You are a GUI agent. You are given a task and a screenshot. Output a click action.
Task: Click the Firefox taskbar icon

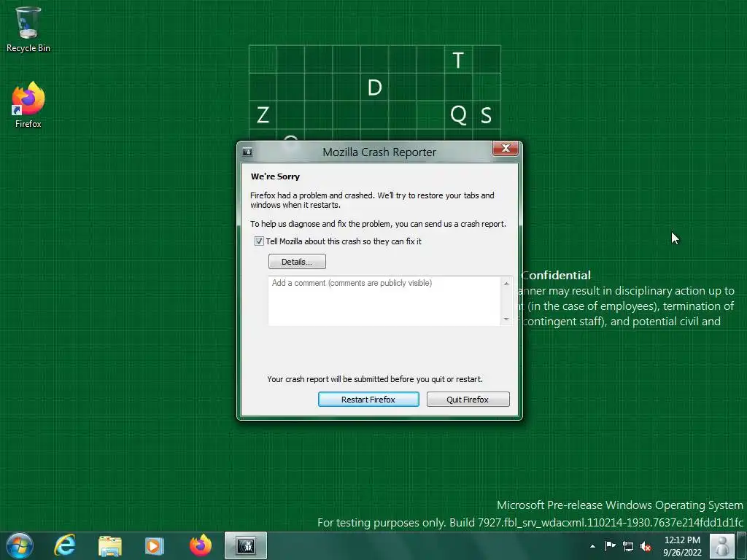pyautogui.click(x=200, y=545)
